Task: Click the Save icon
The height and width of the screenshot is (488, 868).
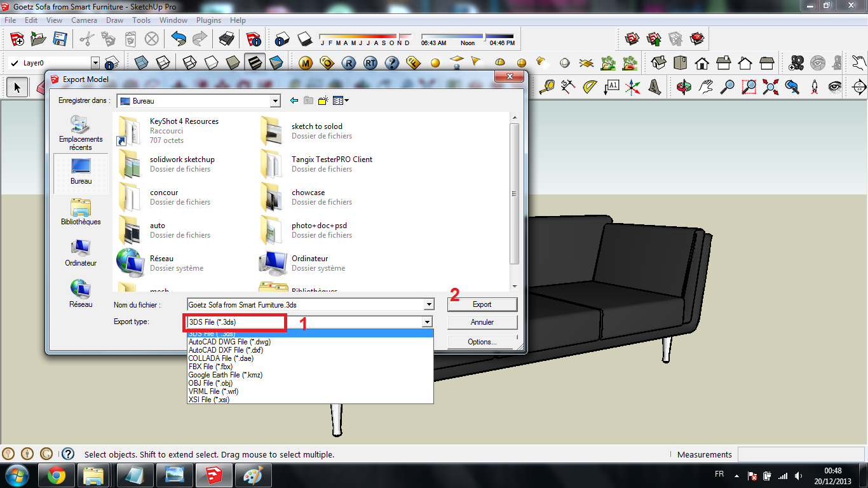Action: click(x=60, y=39)
